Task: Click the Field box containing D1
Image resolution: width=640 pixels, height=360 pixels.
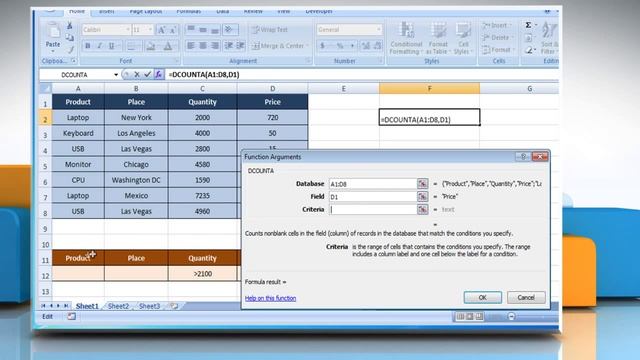Action: [373, 197]
